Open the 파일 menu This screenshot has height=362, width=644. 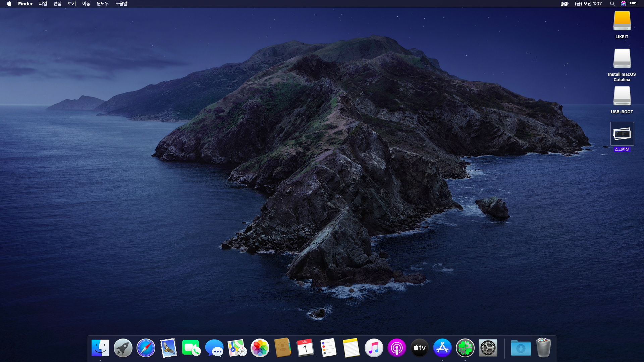(x=43, y=4)
